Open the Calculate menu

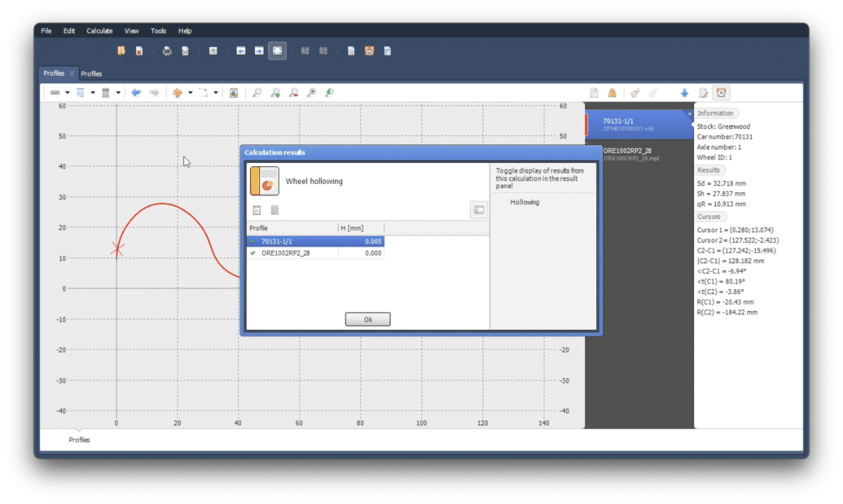tap(100, 31)
